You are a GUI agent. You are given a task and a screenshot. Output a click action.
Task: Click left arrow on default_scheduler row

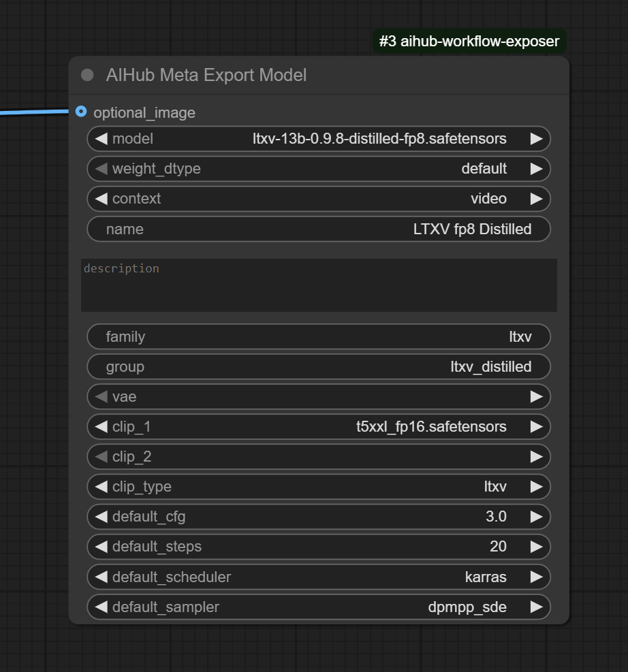click(101, 577)
